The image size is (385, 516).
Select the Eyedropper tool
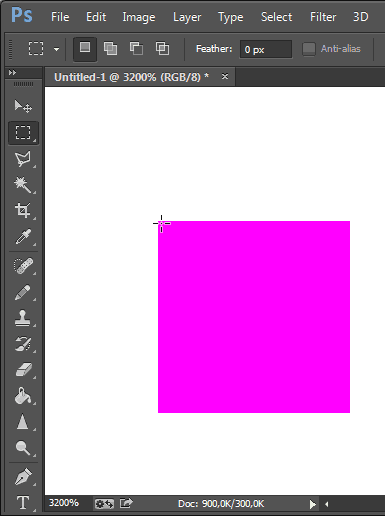[x=23, y=237]
